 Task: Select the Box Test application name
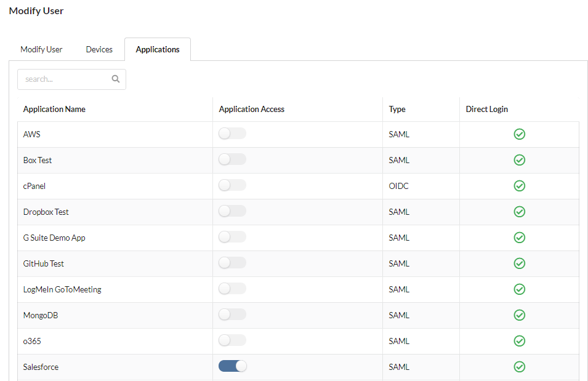coord(38,160)
